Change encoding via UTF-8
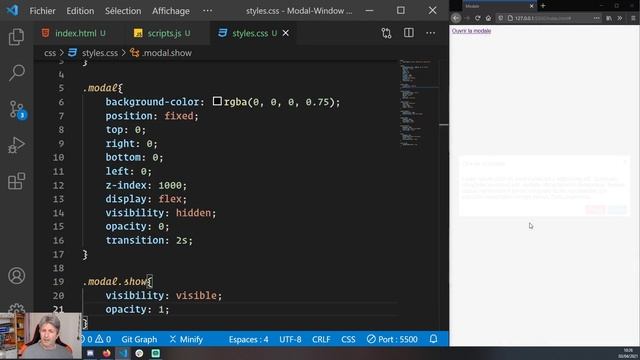This screenshot has height=360, width=640. click(290, 339)
